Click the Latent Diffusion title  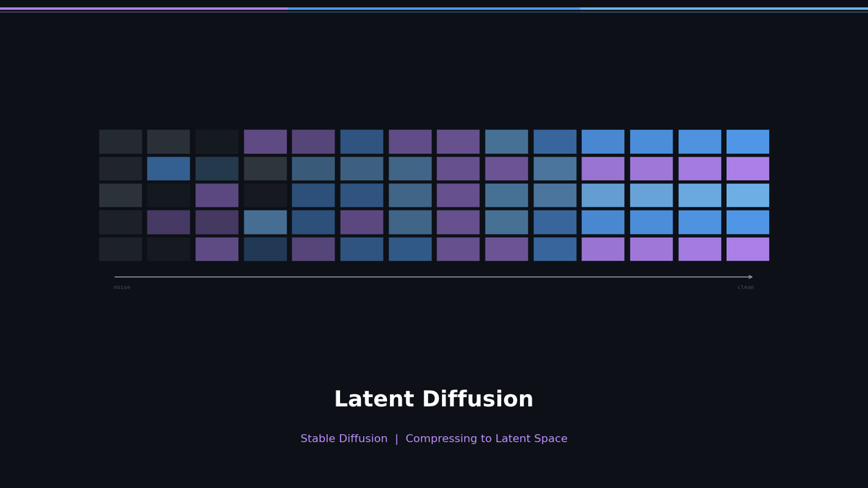(x=434, y=398)
